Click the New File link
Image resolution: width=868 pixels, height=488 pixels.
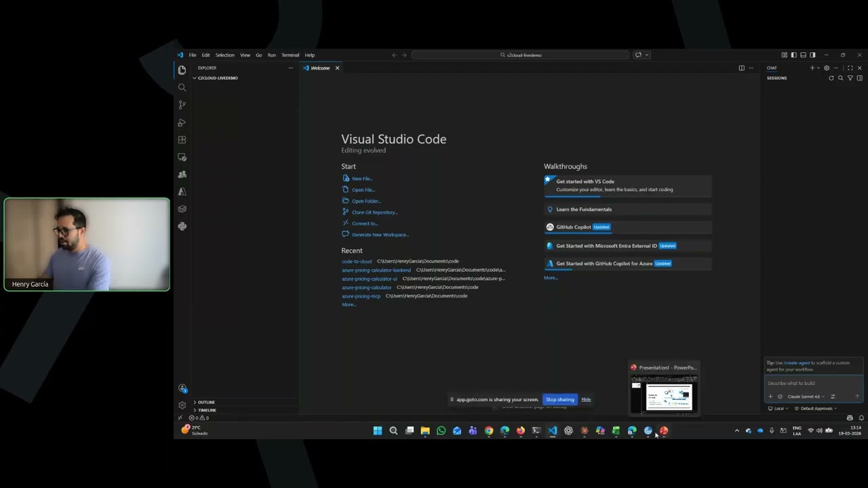point(362,179)
